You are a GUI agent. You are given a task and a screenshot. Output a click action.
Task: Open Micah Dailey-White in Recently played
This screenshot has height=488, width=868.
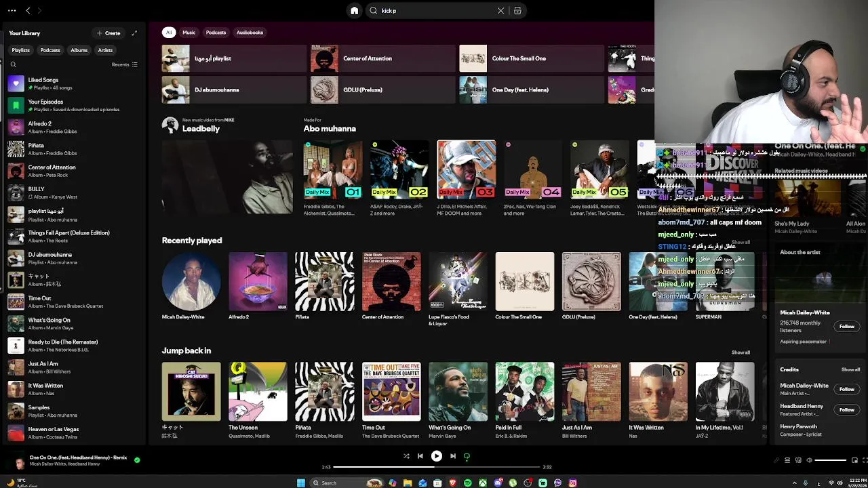[x=191, y=281]
